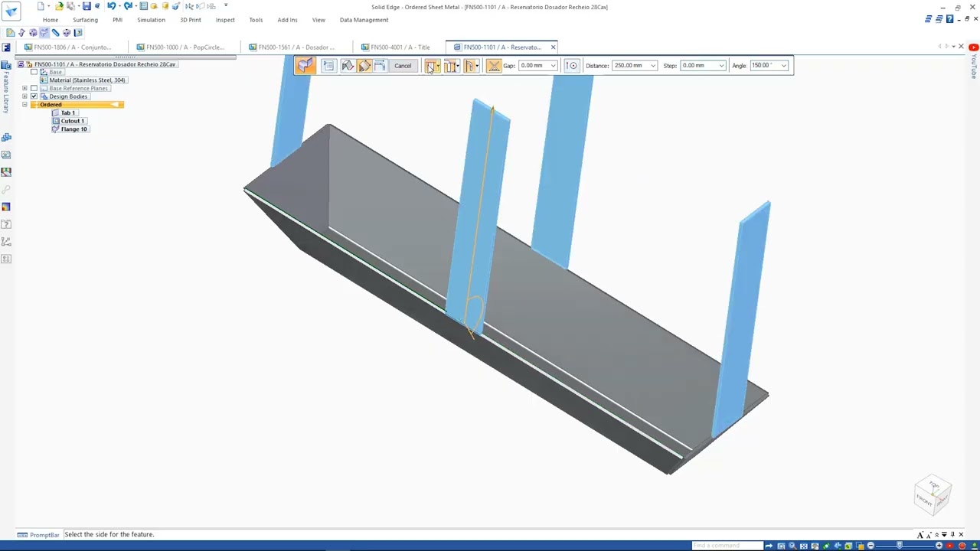Click the zoom slider handle in status bar
The image size is (980, 551).
[900, 546]
